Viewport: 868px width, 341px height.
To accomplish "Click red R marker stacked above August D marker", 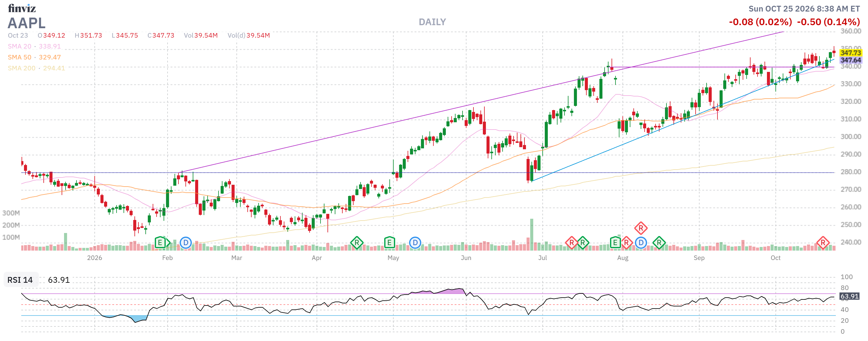I will pos(641,228).
